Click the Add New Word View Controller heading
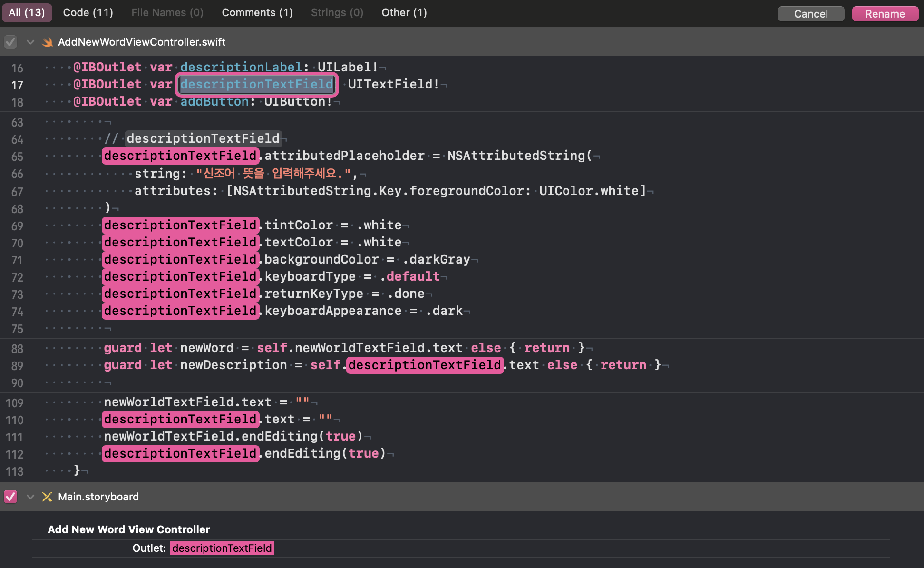Screen dimensions: 924x568 coord(128,529)
